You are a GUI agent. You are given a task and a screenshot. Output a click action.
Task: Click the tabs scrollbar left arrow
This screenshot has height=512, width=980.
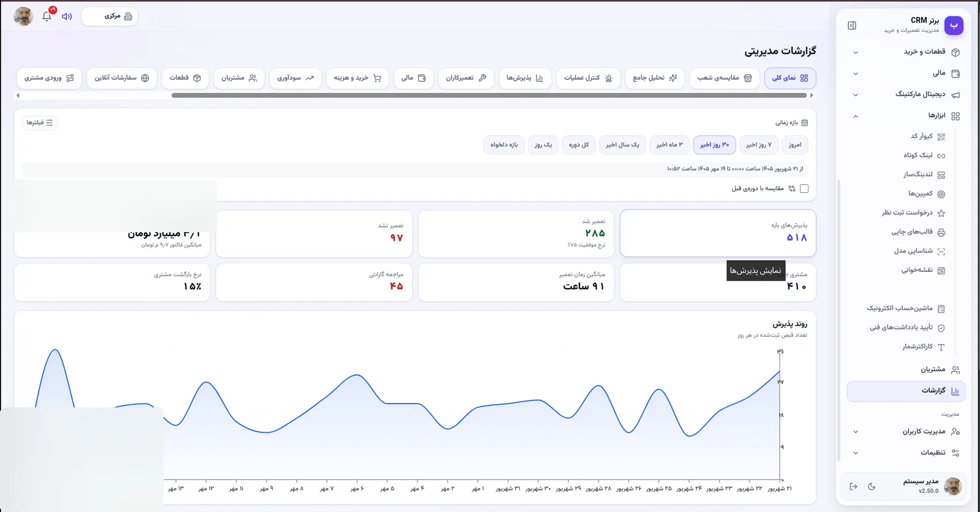[x=18, y=96]
